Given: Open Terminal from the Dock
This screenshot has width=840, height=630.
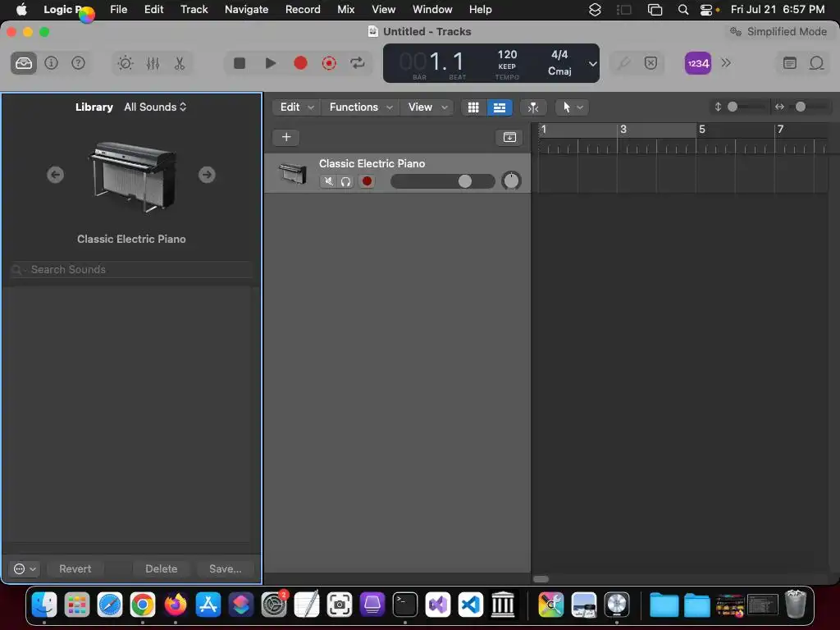Looking at the screenshot, I should point(405,605).
